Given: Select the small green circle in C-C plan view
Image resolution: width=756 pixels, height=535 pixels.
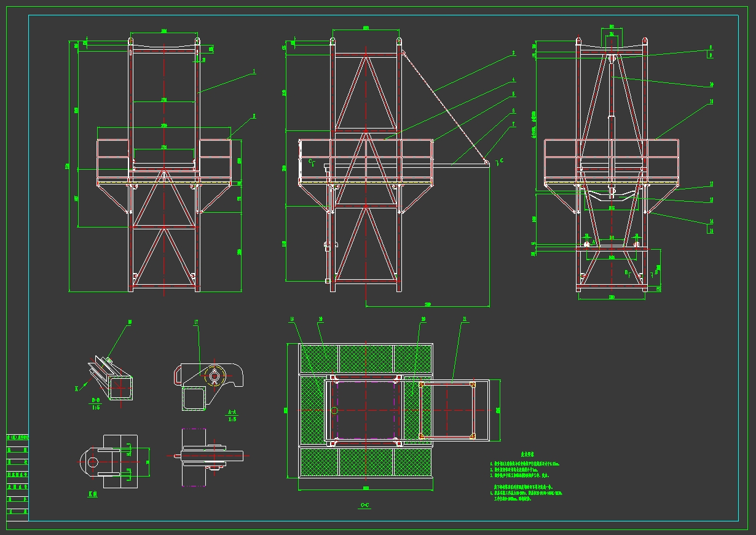Looking at the screenshot, I should coord(334,410).
